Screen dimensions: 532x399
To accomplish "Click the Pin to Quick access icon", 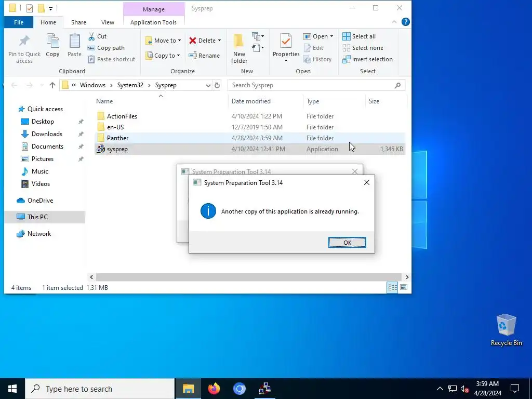I will (x=24, y=42).
